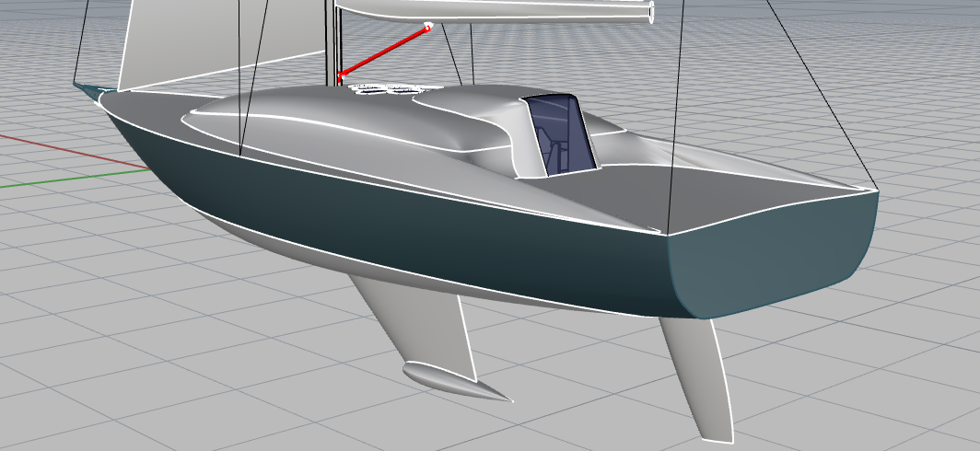Select the red boom vang line
Screen dimensions: 980x451
pos(384,52)
